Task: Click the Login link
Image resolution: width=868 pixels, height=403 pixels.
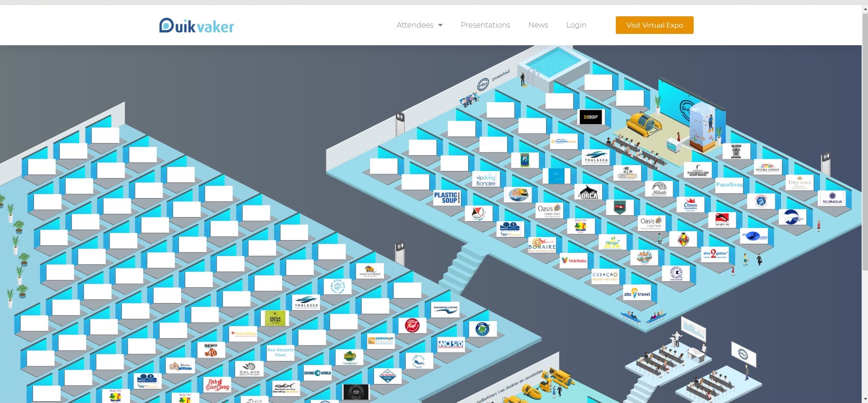Action: tap(576, 25)
